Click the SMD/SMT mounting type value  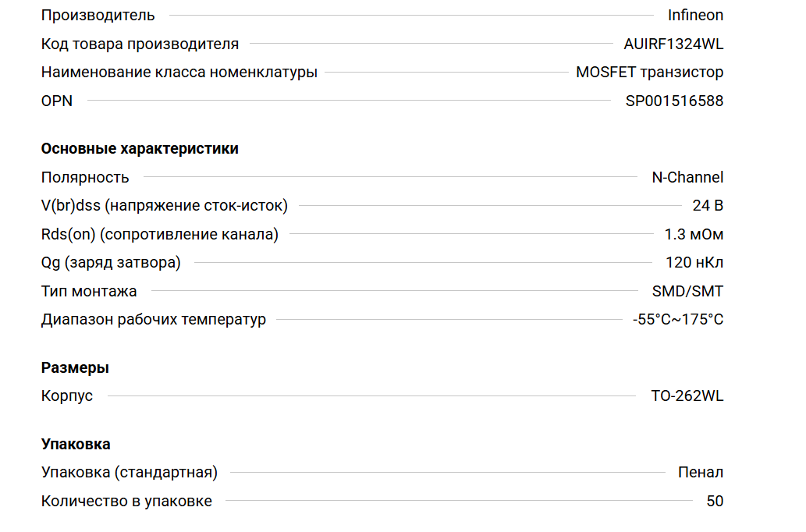[687, 291]
